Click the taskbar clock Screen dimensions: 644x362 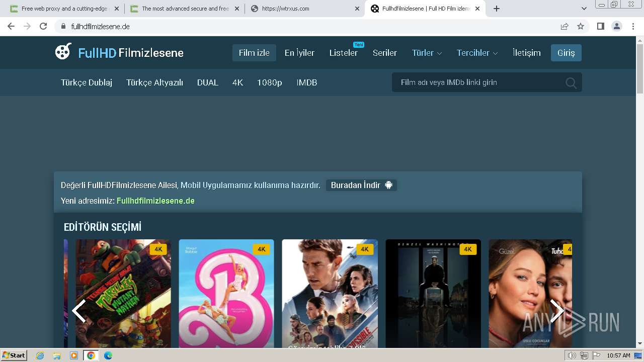618,355
